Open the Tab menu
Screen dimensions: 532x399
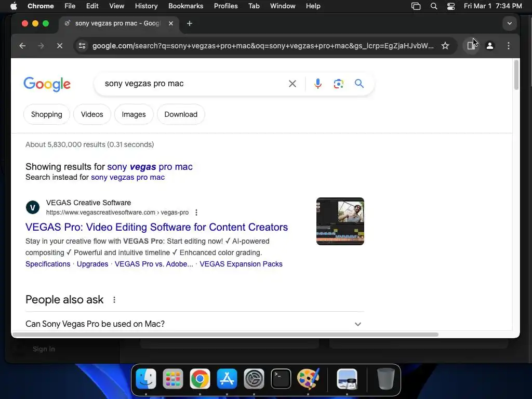254,6
